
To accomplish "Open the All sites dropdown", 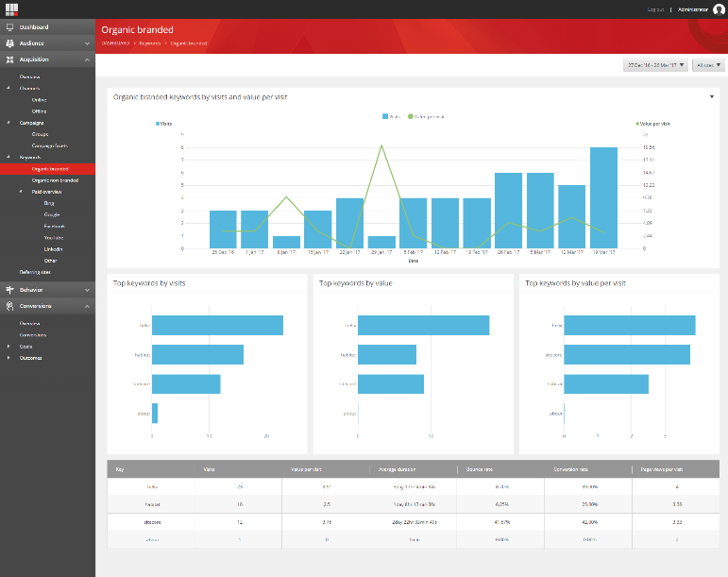I will pos(707,65).
